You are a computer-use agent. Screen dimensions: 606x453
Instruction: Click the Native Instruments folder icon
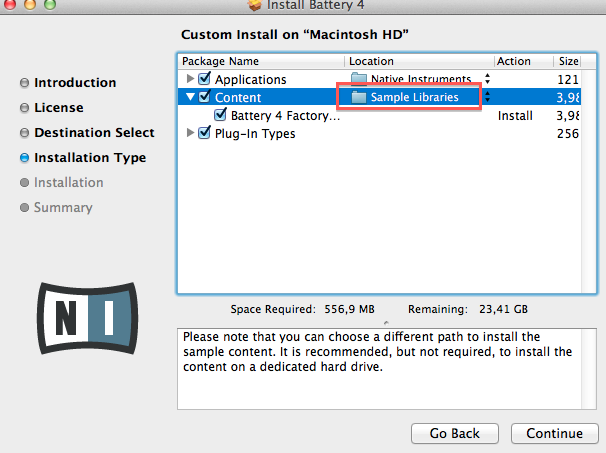tap(359, 79)
